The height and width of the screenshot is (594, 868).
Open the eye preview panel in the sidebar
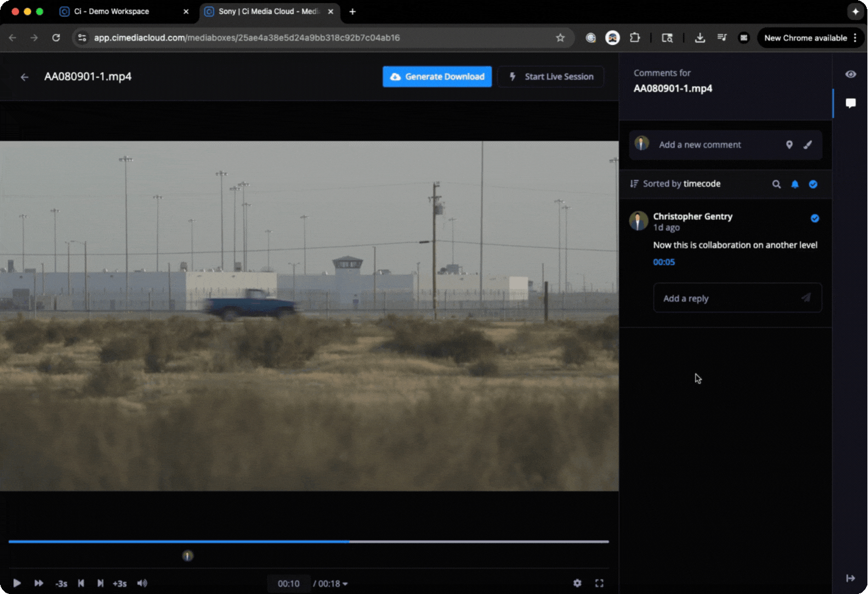[x=851, y=74]
